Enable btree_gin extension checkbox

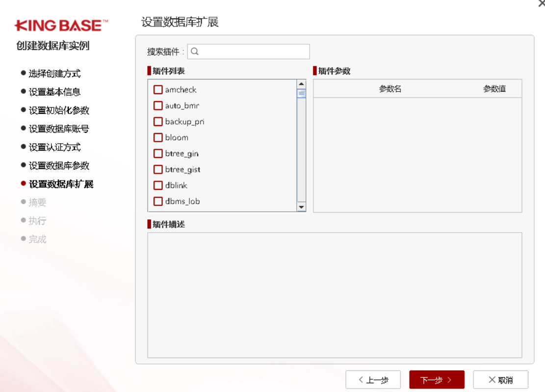158,154
